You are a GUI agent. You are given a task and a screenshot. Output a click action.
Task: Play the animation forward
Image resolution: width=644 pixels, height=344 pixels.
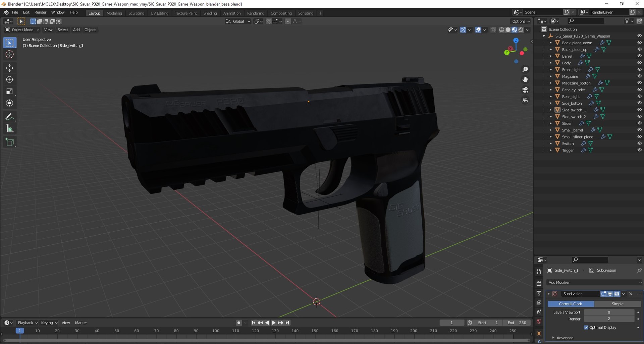[x=273, y=323]
